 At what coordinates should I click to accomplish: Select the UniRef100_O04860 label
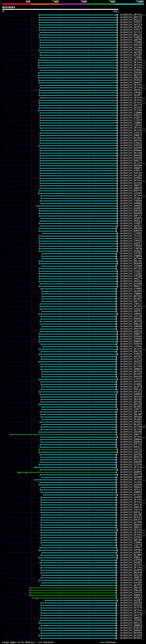coord(131,384)
